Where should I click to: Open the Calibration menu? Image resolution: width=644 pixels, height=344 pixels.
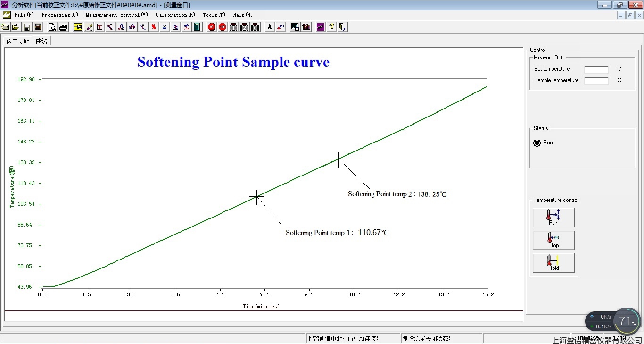[175, 15]
